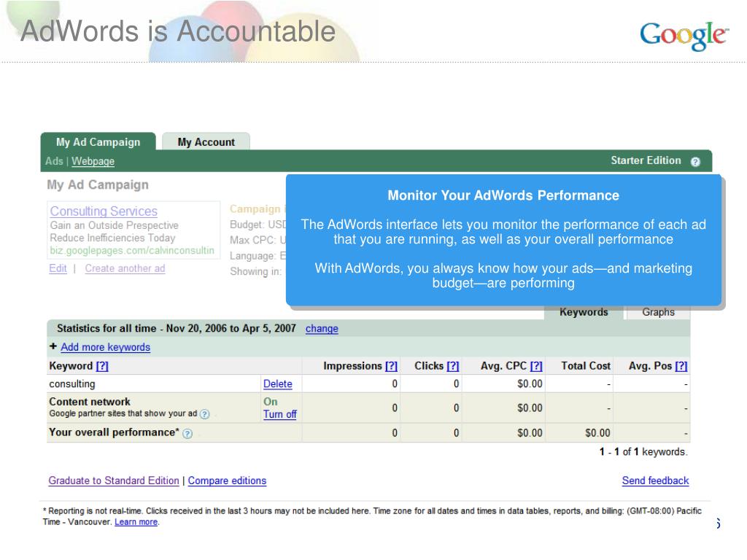The image size is (747, 560).
Task: Click the Starter Edition label
Action: (646, 160)
